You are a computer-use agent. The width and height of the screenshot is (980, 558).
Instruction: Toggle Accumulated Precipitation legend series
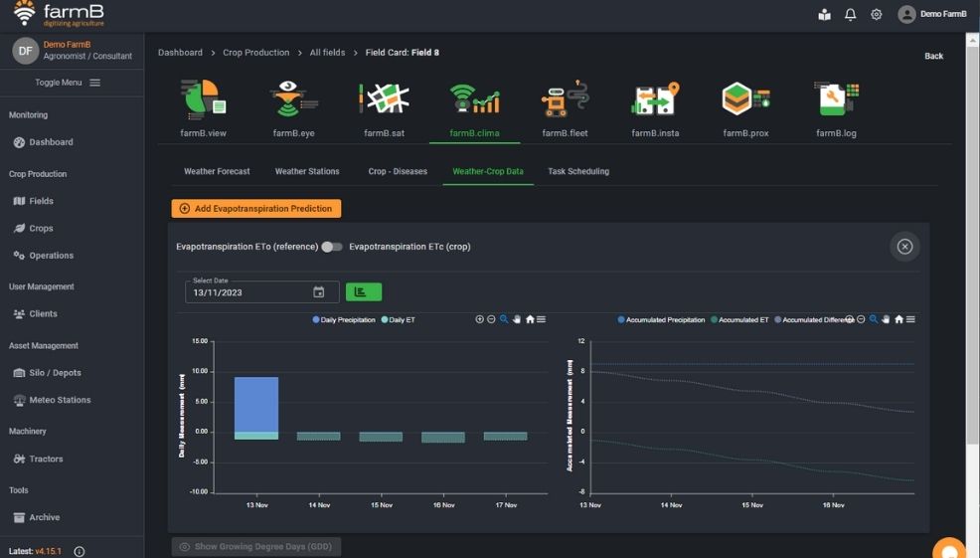pos(661,319)
